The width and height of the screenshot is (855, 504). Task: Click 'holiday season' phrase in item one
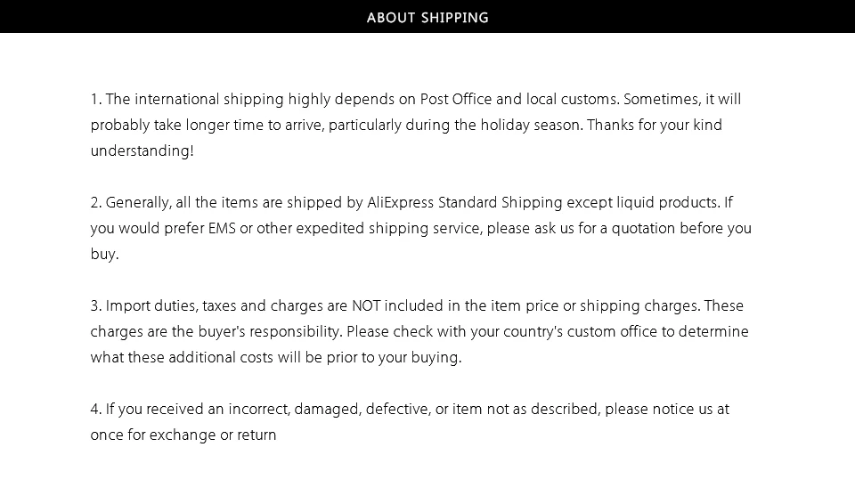[531, 125]
